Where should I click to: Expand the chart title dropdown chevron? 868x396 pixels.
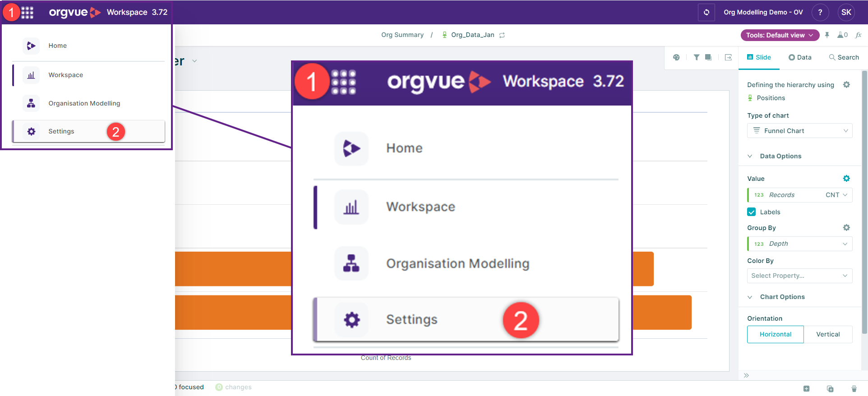(194, 61)
